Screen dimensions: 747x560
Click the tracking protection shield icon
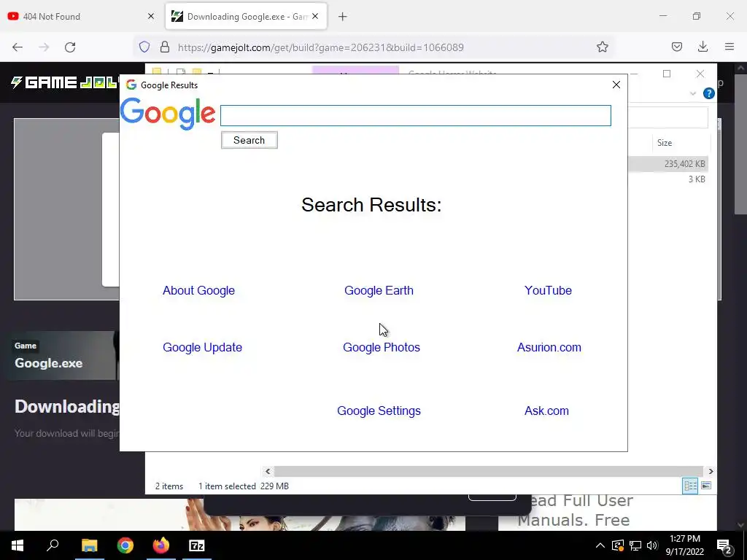144,47
